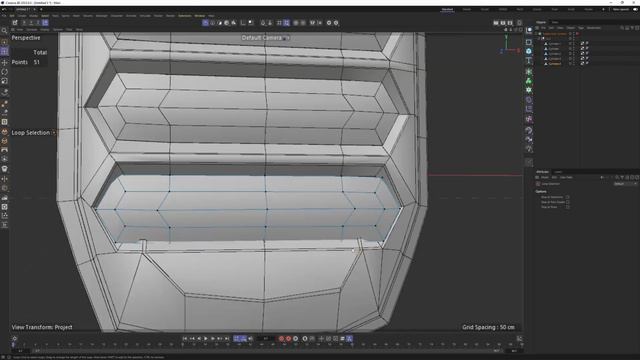Click the Record Active Objects button
The height and width of the screenshot is (360, 640).
[x=281, y=338]
